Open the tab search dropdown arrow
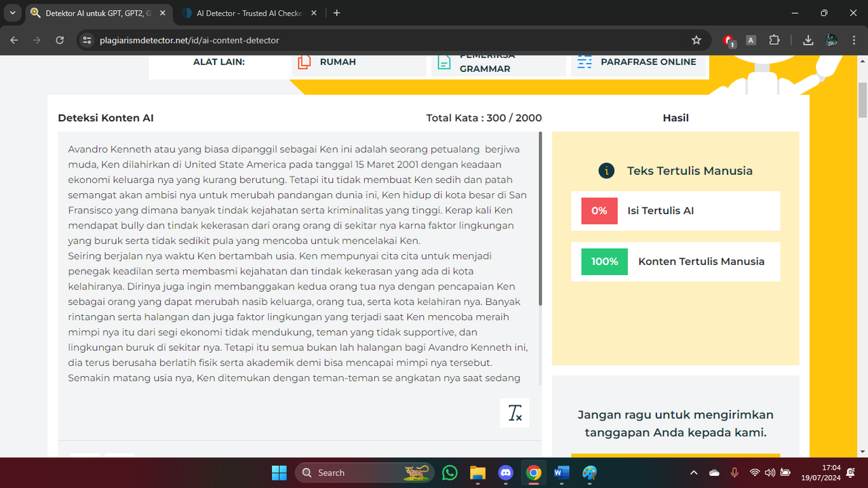Image resolution: width=868 pixels, height=488 pixels. pyautogui.click(x=12, y=13)
